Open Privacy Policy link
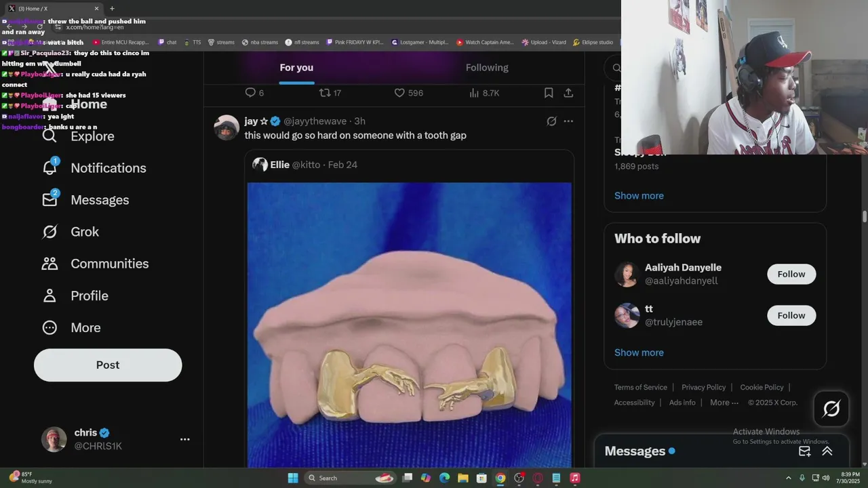This screenshot has height=488, width=868. click(703, 387)
